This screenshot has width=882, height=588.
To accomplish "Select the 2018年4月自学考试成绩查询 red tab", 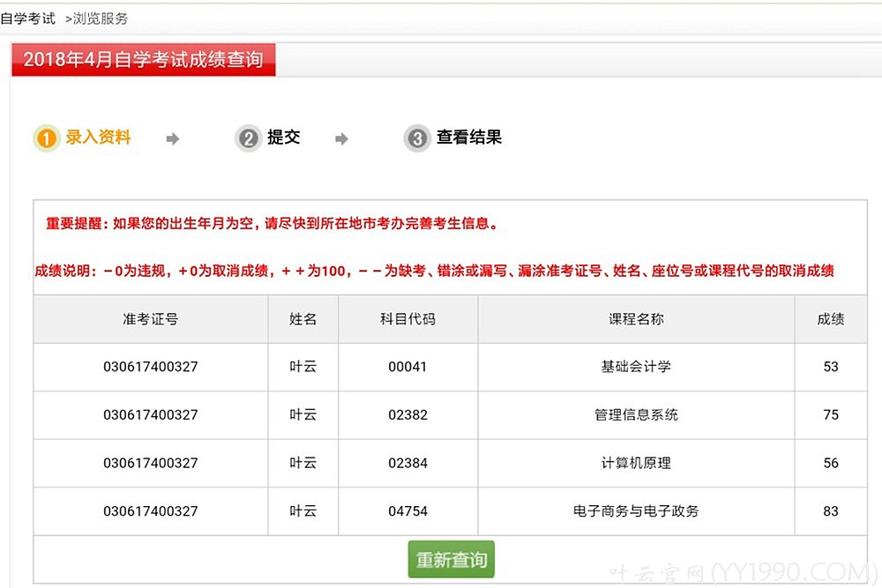I will coord(144,59).
